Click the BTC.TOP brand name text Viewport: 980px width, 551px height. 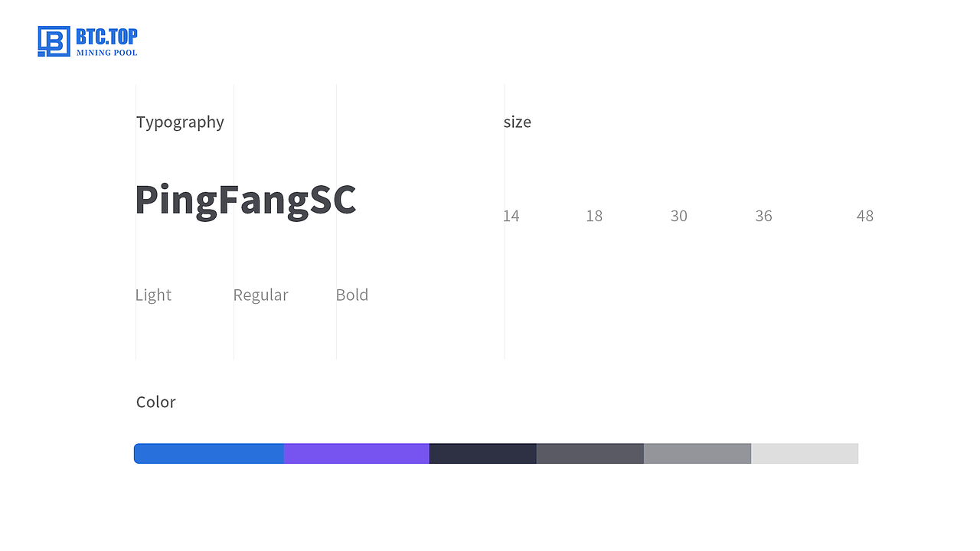[106, 36]
